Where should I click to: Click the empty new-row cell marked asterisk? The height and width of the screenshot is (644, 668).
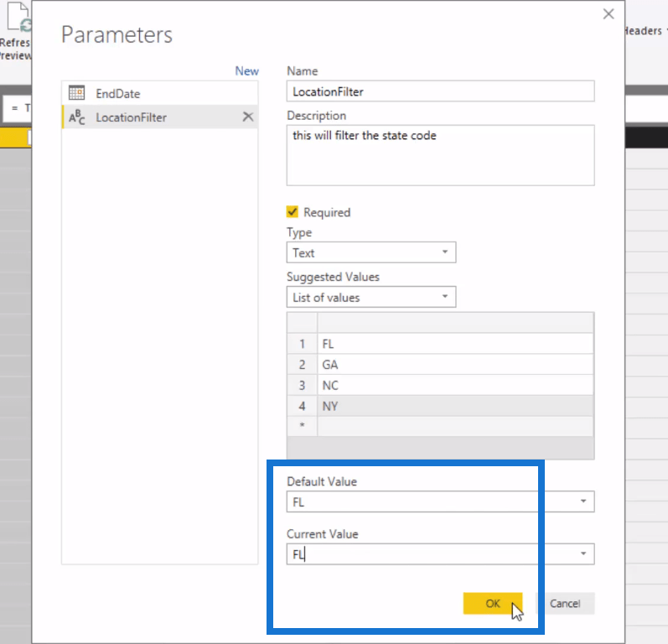(455, 426)
